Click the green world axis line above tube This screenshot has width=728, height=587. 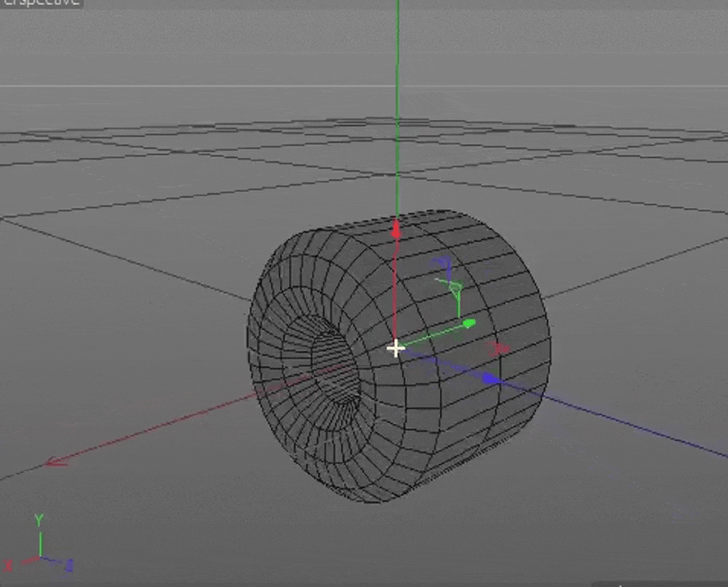[397, 107]
